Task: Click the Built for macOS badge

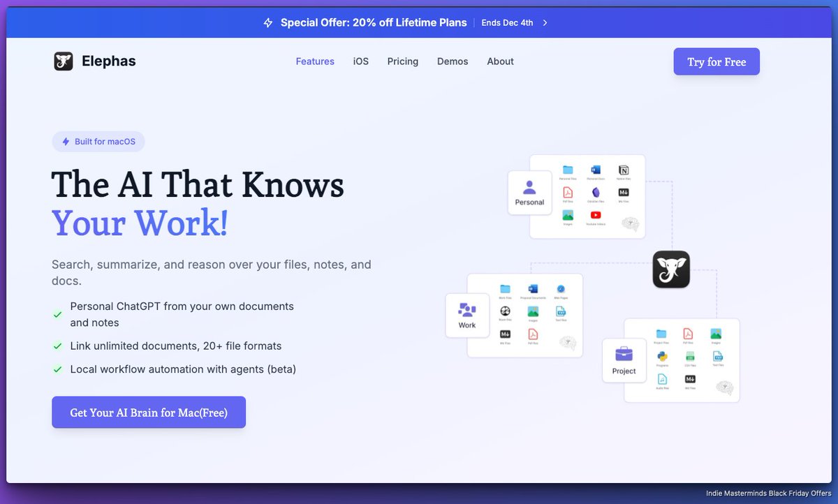Action: (98, 142)
